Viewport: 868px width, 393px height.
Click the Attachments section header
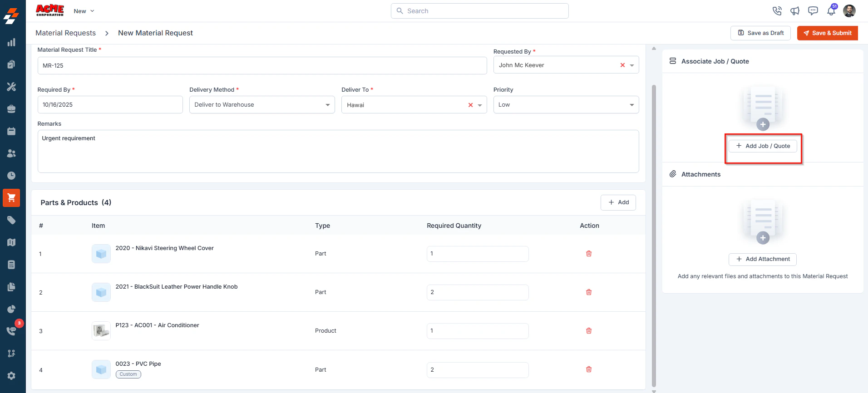700,174
